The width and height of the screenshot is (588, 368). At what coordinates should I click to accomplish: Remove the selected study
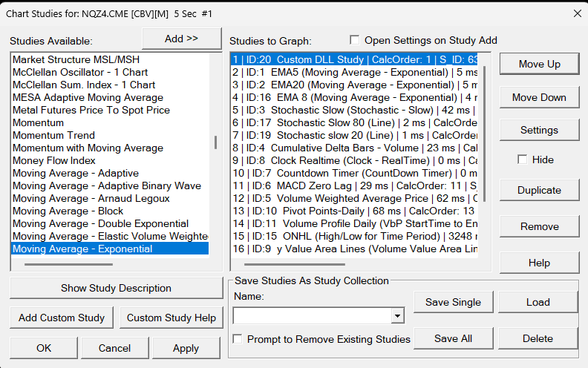click(x=539, y=226)
